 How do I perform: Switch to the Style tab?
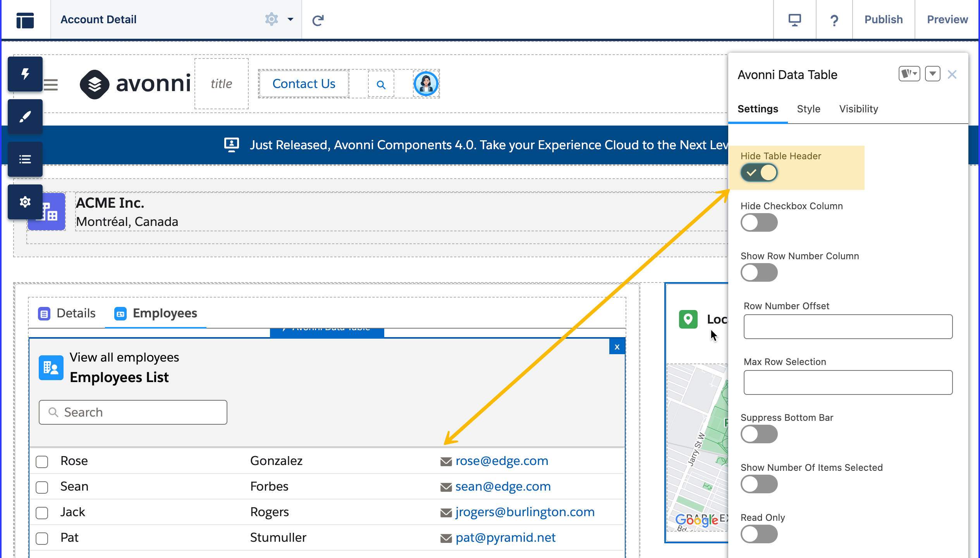[x=808, y=109]
